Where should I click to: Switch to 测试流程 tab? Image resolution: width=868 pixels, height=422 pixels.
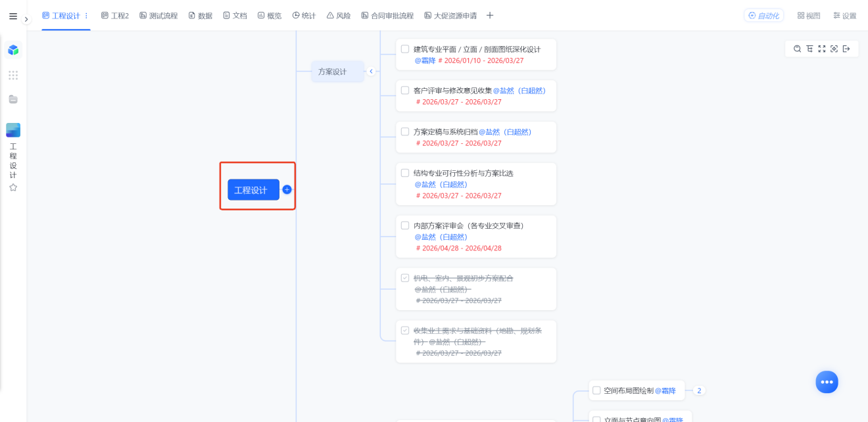tap(158, 16)
